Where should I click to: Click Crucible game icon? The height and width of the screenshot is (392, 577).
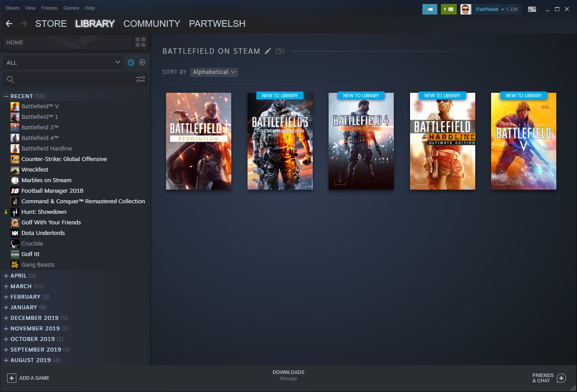[x=15, y=243]
